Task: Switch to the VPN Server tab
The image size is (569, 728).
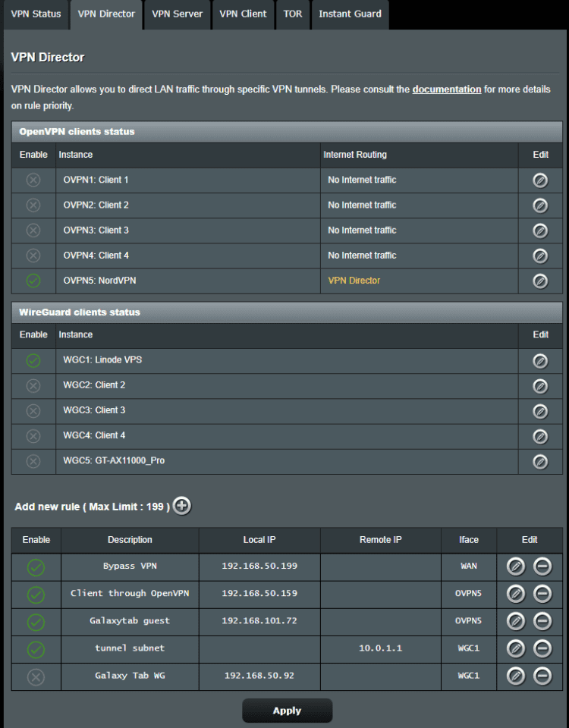Action: tap(177, 14)
